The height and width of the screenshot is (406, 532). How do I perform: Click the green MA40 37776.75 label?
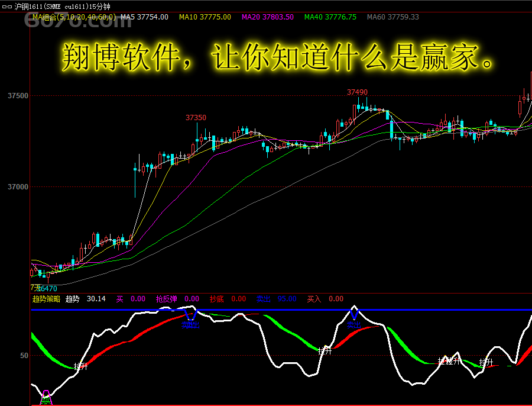pos(330,17)
